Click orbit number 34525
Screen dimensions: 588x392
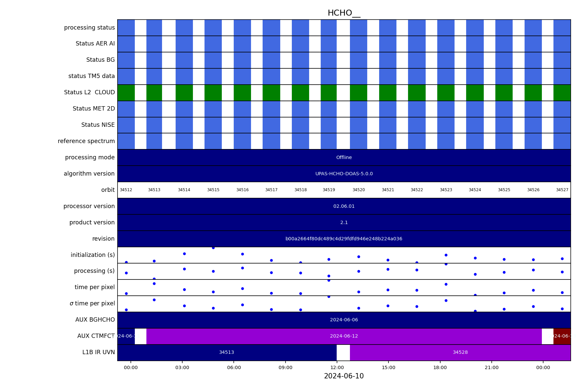pos(504,190)
